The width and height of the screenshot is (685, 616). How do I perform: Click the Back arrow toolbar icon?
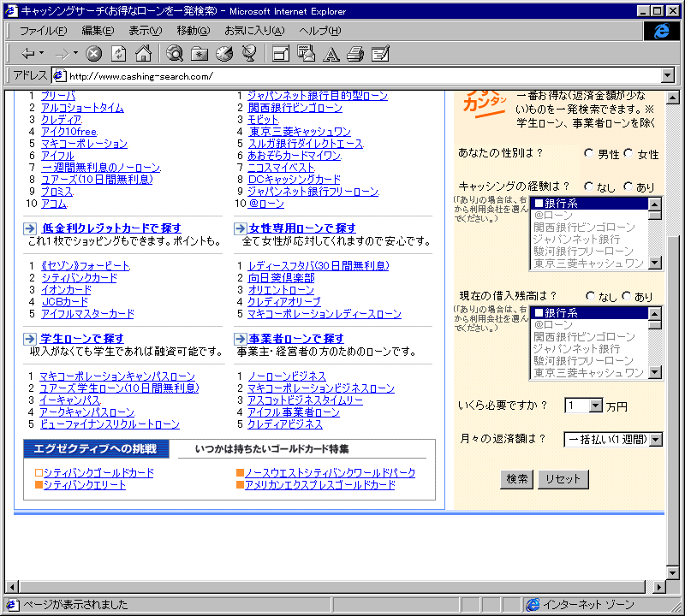click(28, 54)
